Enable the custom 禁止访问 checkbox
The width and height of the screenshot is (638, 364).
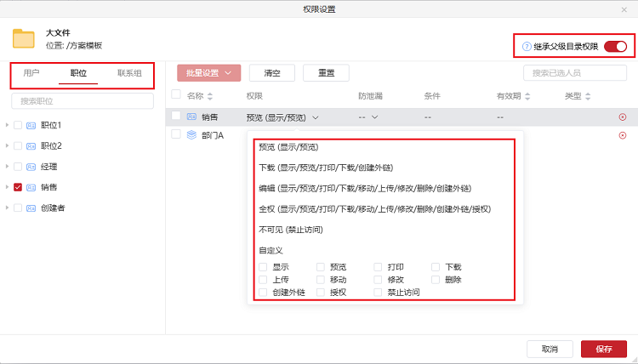pyautogui.click(x=378, y=293)
